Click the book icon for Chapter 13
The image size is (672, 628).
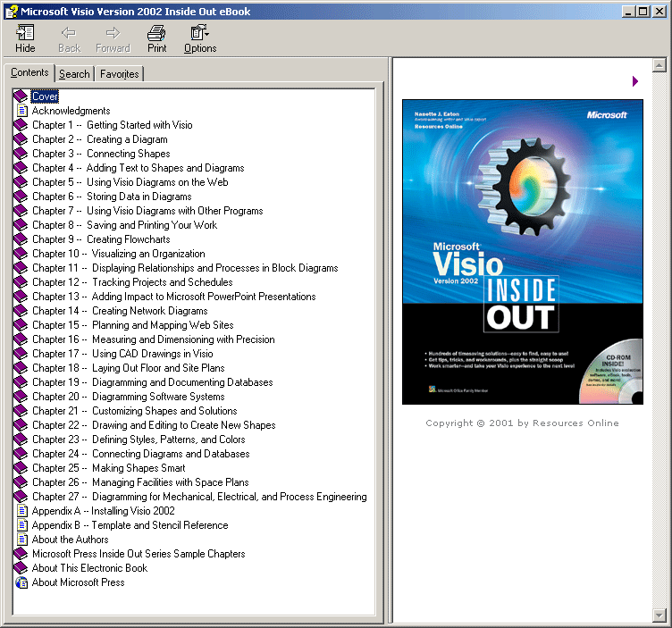tap(21, 296)
